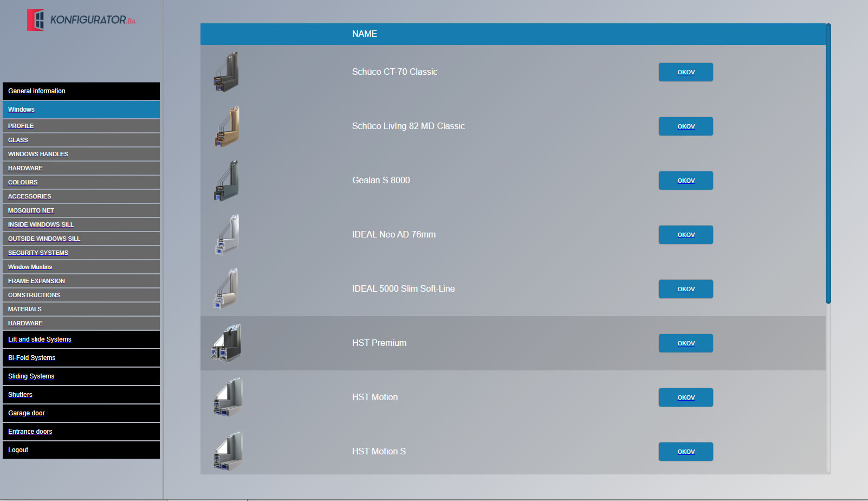Open HARDWARE below WINDOWS HANDLES
Image resolution: width=868 pixels, height=501 pixels.
(81, 168)
